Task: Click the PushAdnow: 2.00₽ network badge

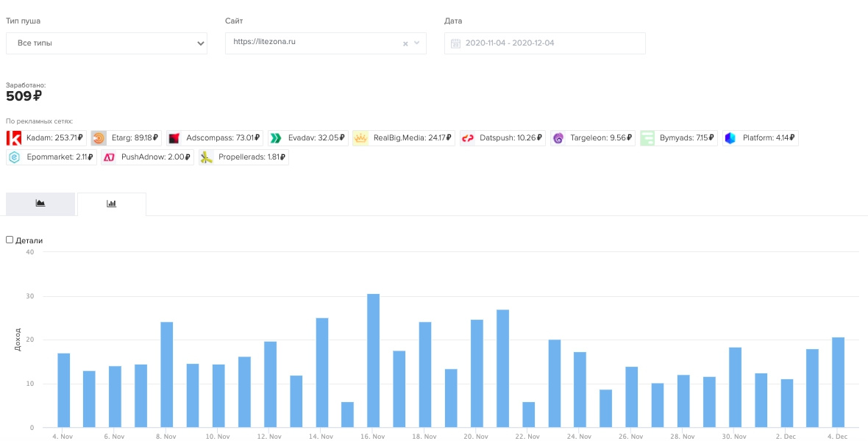Action: pyautogui.click(x=147, y=157)
